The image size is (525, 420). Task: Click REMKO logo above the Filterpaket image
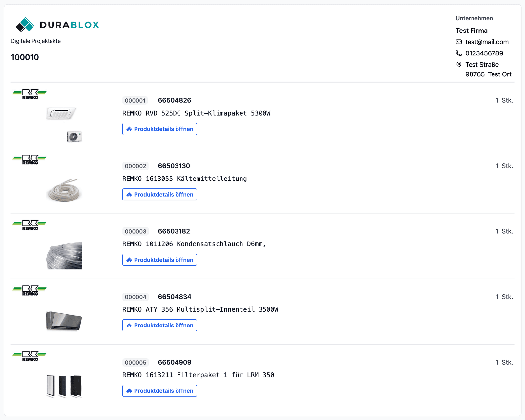pos(30,356)
